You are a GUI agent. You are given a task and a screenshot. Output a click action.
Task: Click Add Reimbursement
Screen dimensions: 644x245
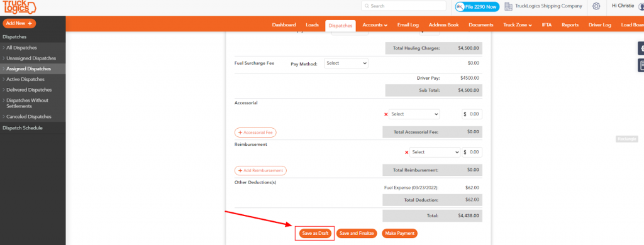(260, 170)
